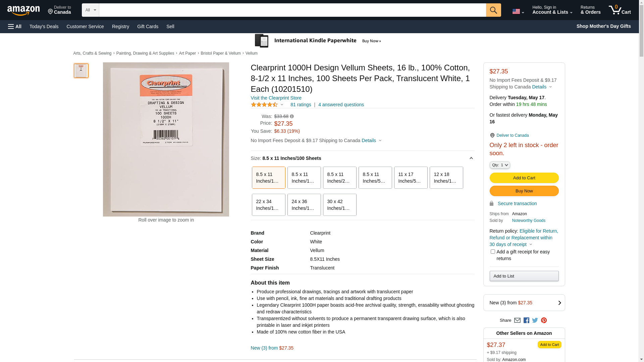Go to Today's Deals
The height and width of the screenshot is (362, 644).
(x=44, y=26)
